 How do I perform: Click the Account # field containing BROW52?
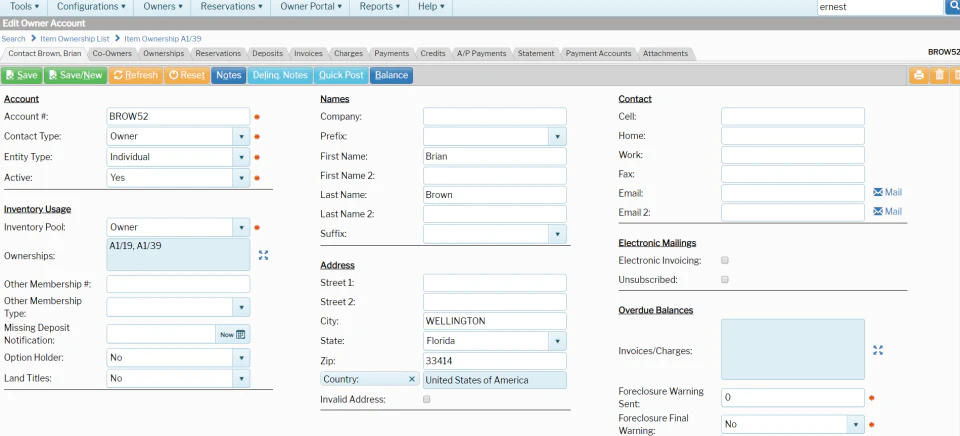(x=178, y=116)
